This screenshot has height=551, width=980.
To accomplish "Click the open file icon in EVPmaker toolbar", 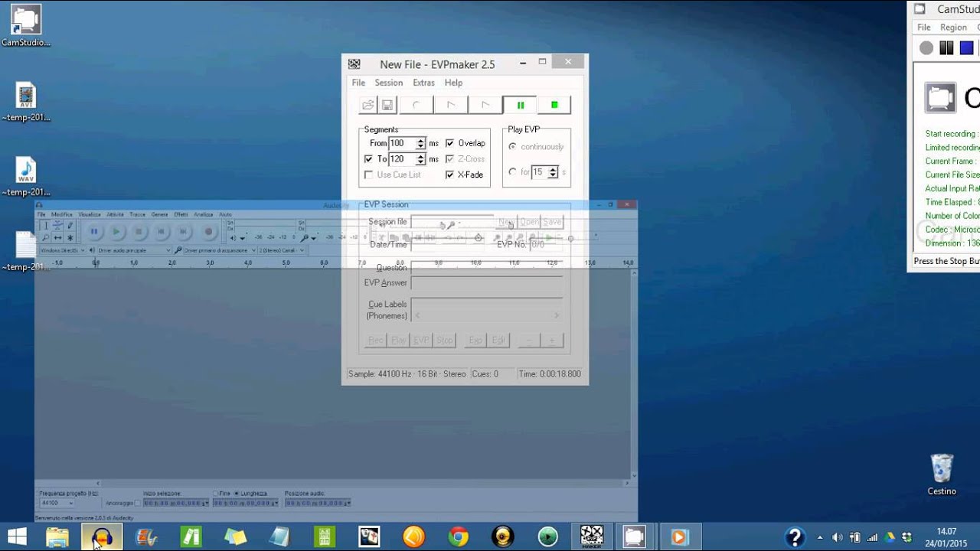I will pyautogui.click(x=368, y=105).
